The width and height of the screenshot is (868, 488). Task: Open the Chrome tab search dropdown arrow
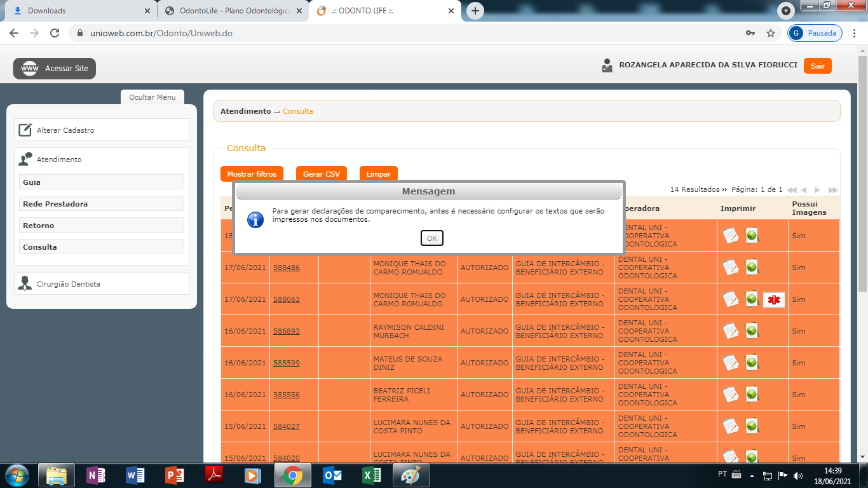click(x=787, y=11)
